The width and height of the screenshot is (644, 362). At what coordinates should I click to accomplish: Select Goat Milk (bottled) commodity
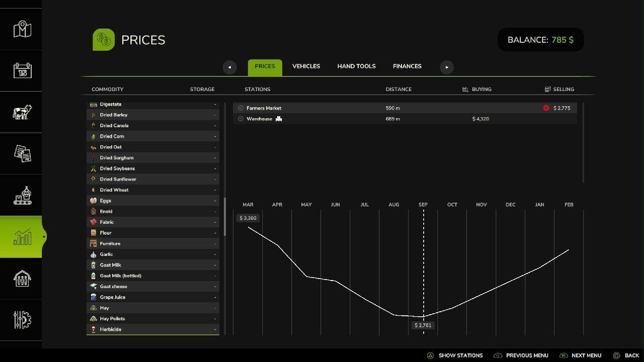point(153,276)
